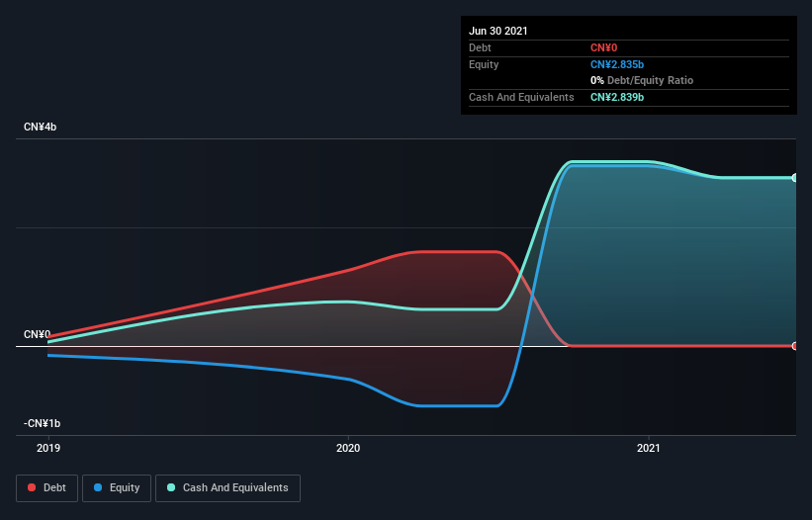Toggle the Equity legend button
The width and height of the screenshot is (812, 520).
coord(117,488)
